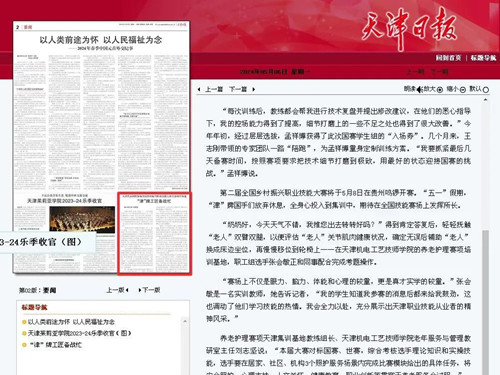Click the 默认 default font size icon

486,90
